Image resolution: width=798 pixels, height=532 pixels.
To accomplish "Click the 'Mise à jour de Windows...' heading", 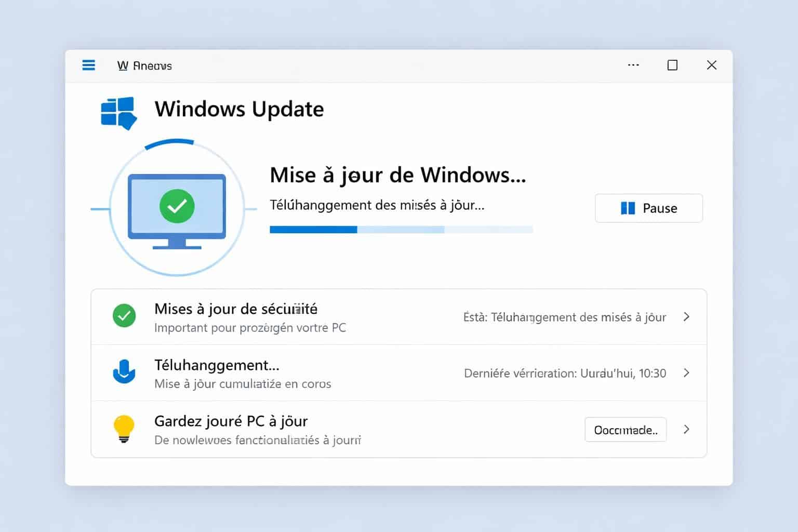I will [x=398, y=175].
